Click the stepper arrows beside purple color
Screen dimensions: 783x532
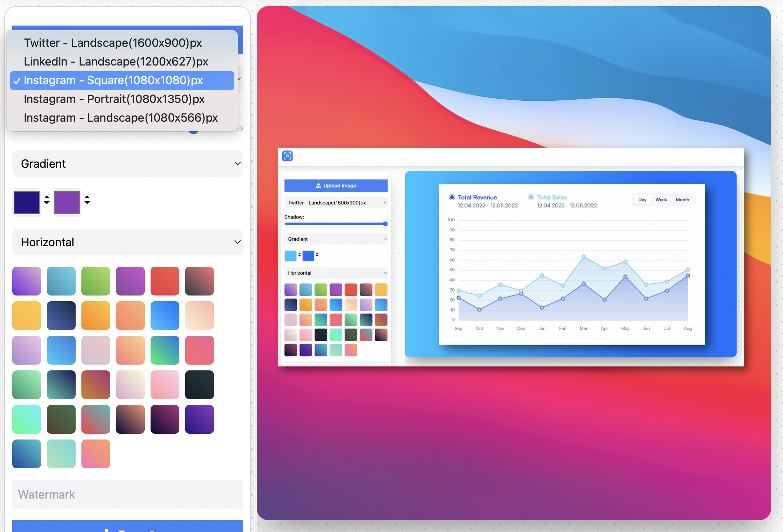(87, 200)
